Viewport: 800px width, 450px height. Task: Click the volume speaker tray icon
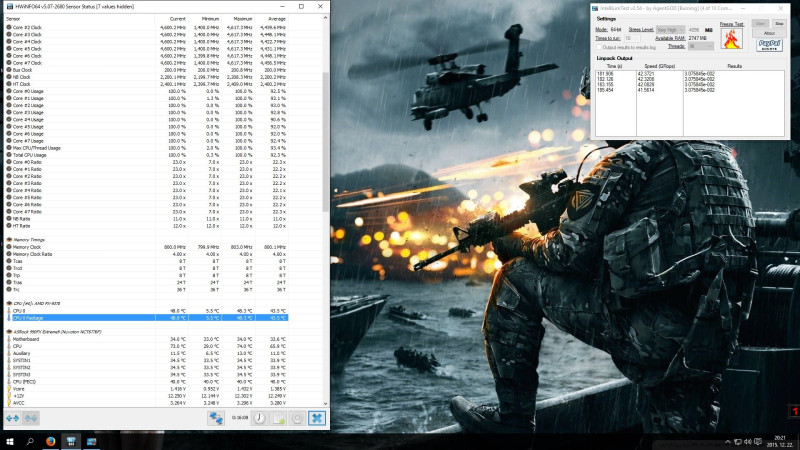[747, 442]
